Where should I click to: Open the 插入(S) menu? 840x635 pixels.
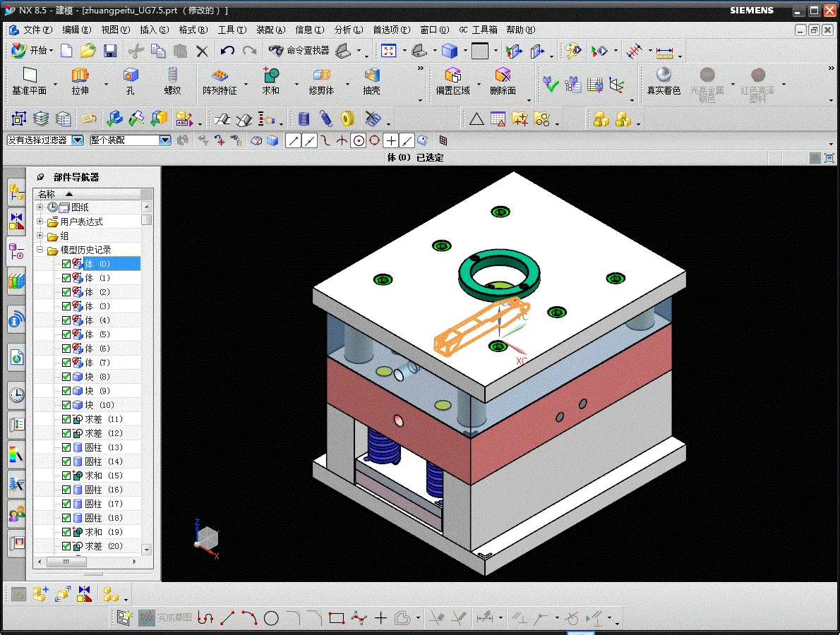155,30
